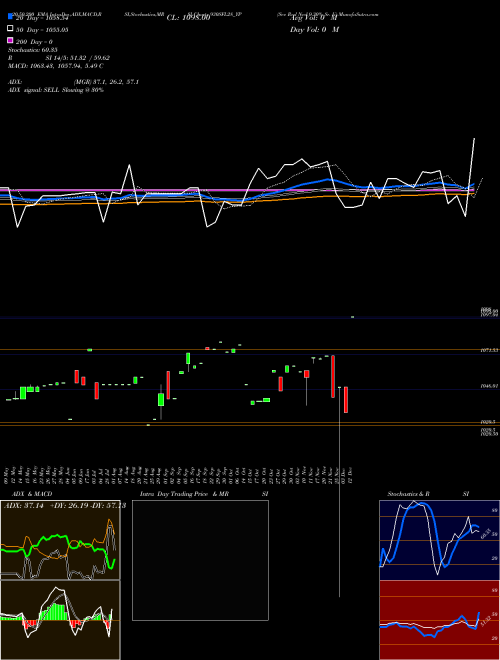Click the 'Stochastics: 69.33' reading

click(x=32, y=50)
